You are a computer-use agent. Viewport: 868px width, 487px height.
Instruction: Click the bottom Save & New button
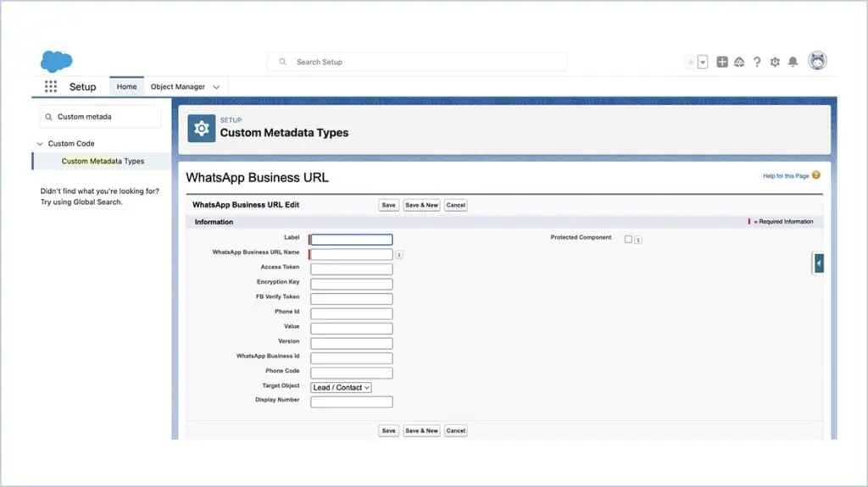click(422, 430)
